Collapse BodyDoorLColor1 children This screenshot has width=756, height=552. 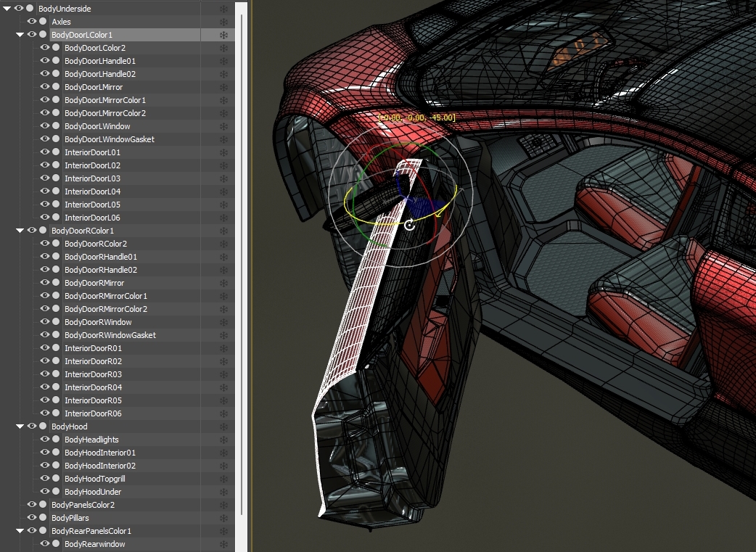(20, 35)
